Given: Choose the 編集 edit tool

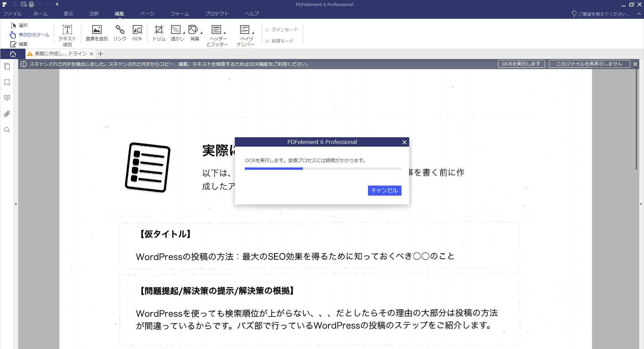Looking at the screenshot, I should (19, 44).
